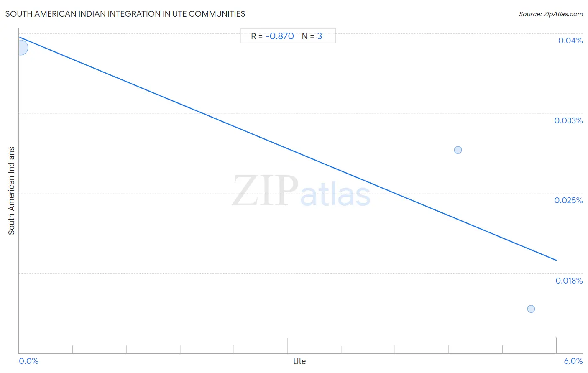Click the 0.0% x-axis label
588x373 pixels.
click(29, 361)
